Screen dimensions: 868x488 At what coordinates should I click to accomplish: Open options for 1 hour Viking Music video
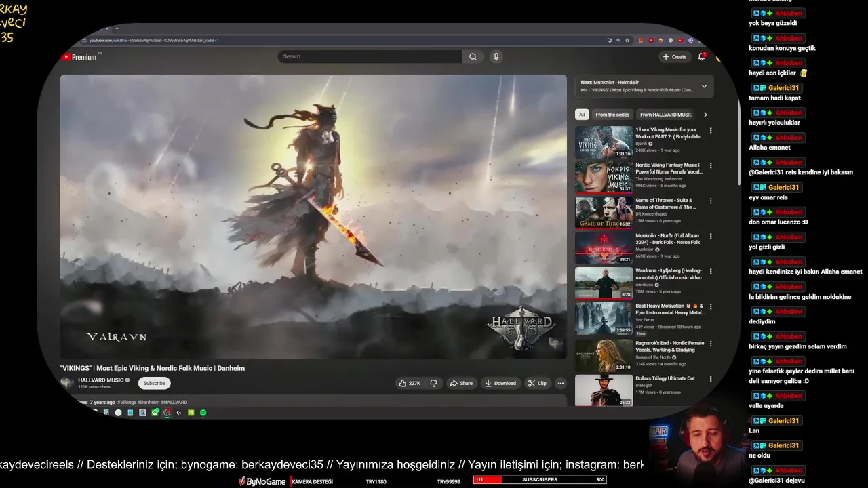[711, 130]
